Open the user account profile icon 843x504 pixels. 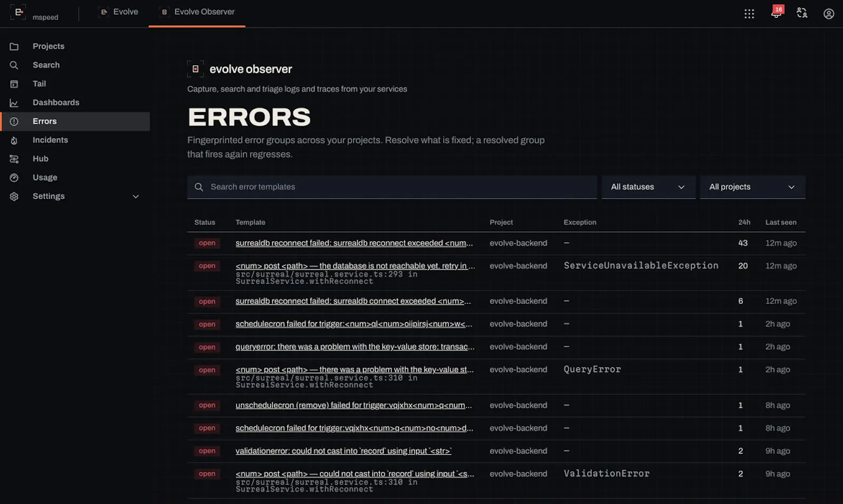pos(829,14)
